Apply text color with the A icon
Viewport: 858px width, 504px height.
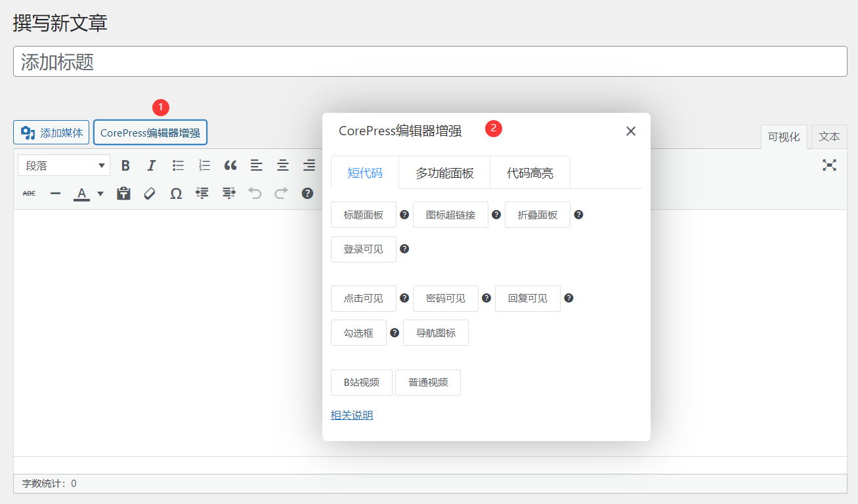pyautogui.click(x=81, y=194)
